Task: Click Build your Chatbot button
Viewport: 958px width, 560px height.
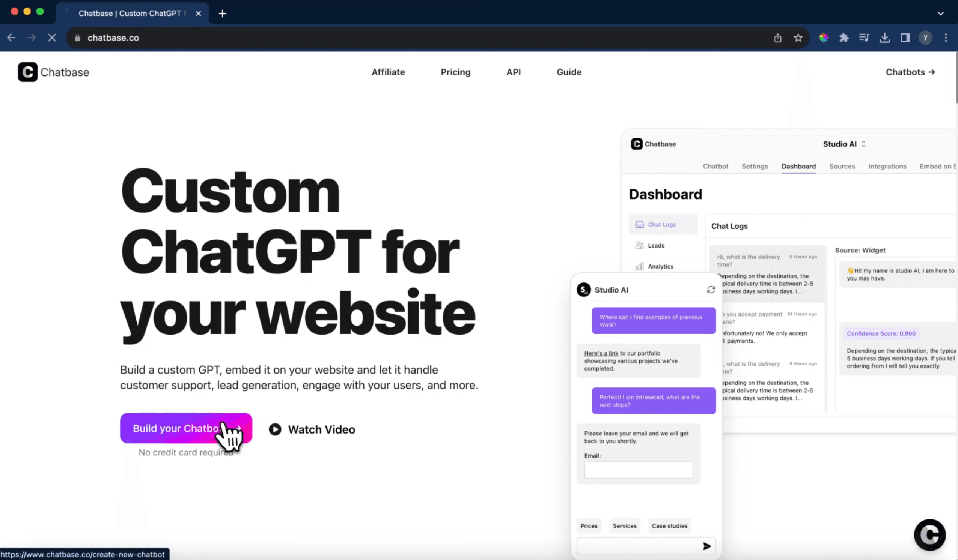Action: (186, 428)
